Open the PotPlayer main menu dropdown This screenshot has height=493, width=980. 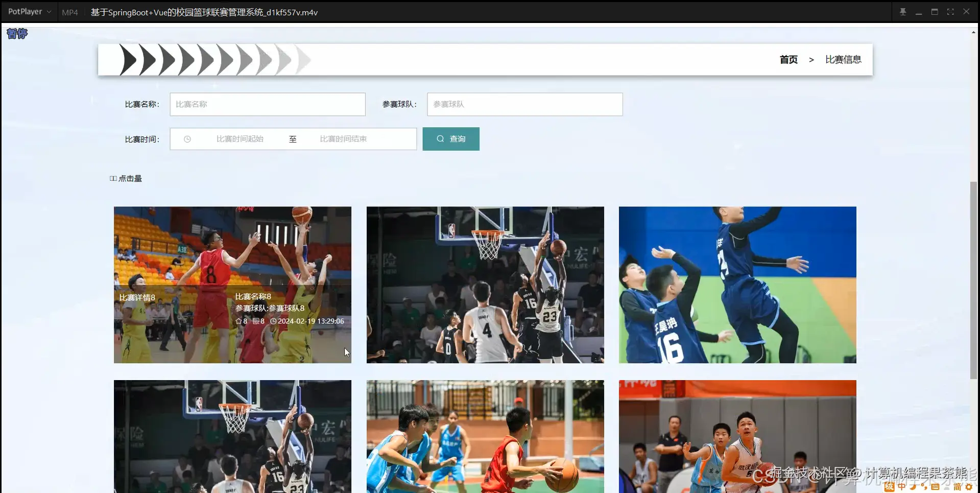pos(30,12)
